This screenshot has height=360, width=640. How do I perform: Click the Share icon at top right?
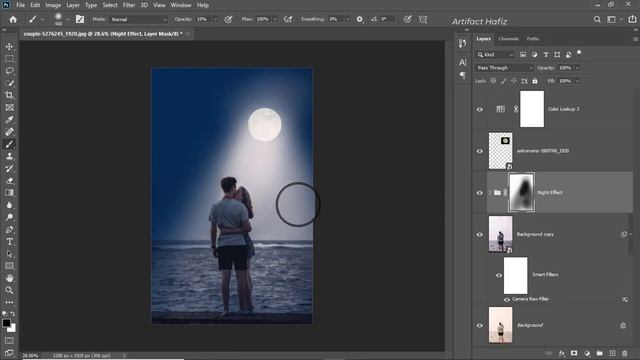[632, 19]
